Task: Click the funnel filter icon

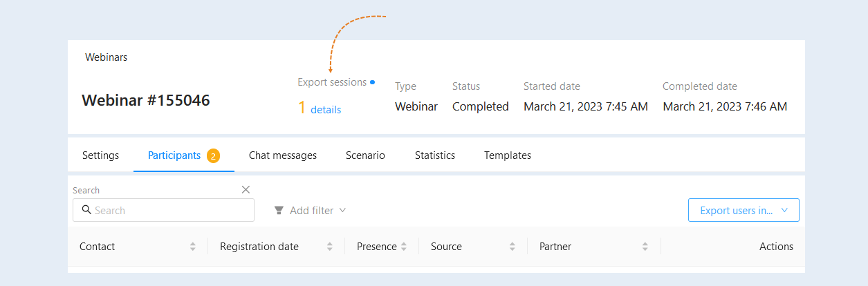Action: click(x=279, y=211)
